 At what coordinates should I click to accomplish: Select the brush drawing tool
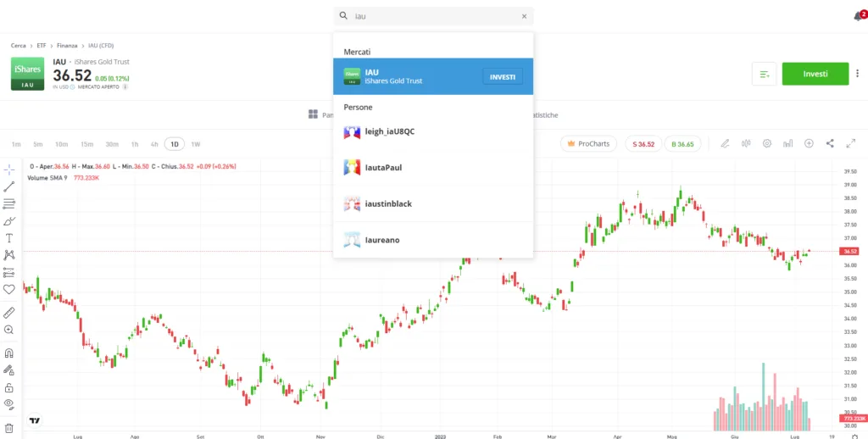coord(8,221)
